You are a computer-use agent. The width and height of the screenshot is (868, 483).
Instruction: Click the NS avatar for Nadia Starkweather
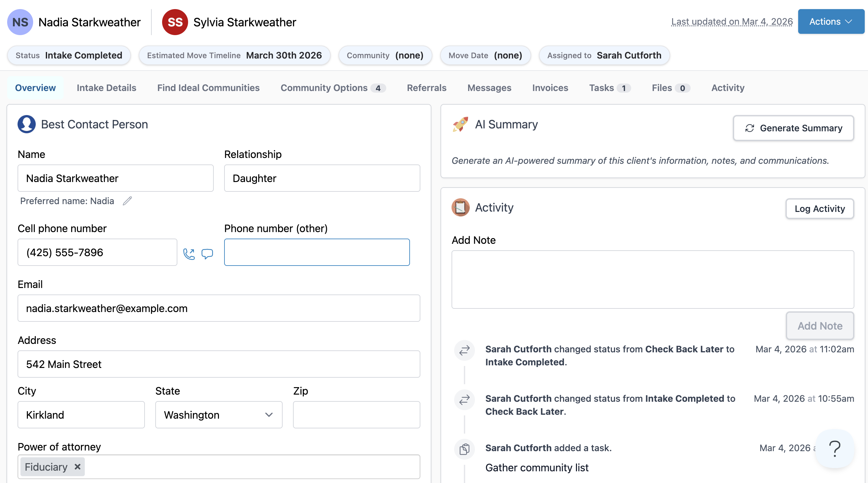(x=20, y=22)
